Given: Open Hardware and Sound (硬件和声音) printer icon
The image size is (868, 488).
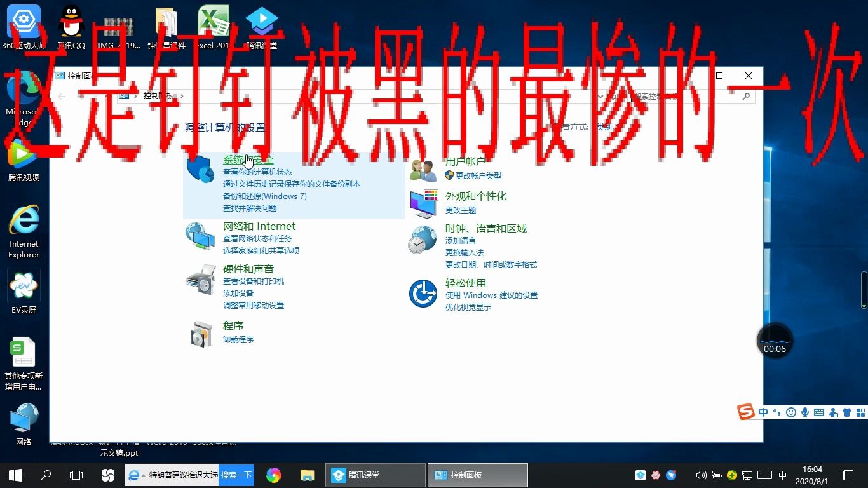Looking at the screenshot, I should pos(201,280).
